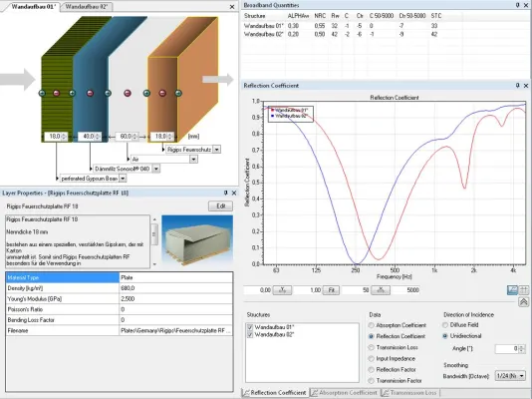Viewport: 532px width, 399px height.
Task: Insert layer between air gap and orange plate
Action: point(146,93)
